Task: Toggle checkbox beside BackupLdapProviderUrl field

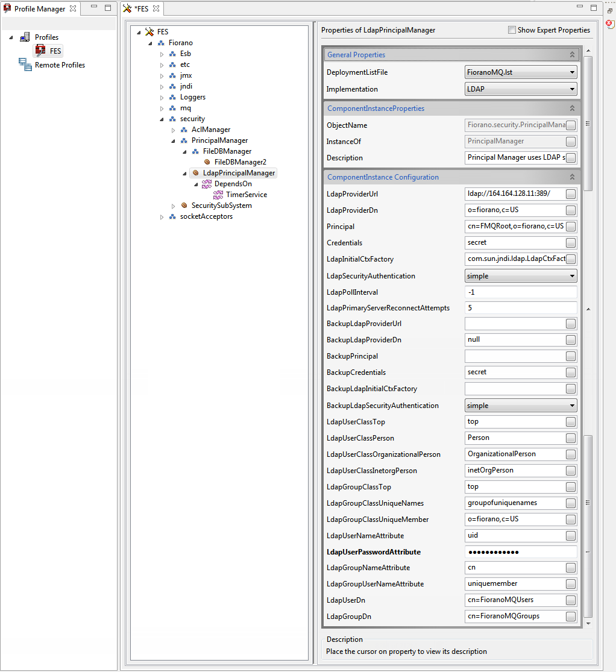Action: (x=571, y=324)
